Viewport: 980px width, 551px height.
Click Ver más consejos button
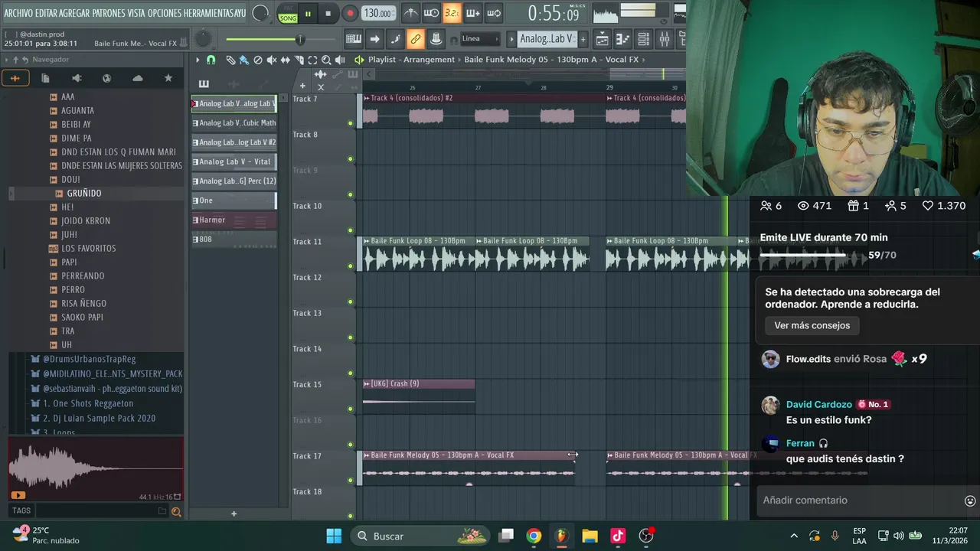[812, 325]
